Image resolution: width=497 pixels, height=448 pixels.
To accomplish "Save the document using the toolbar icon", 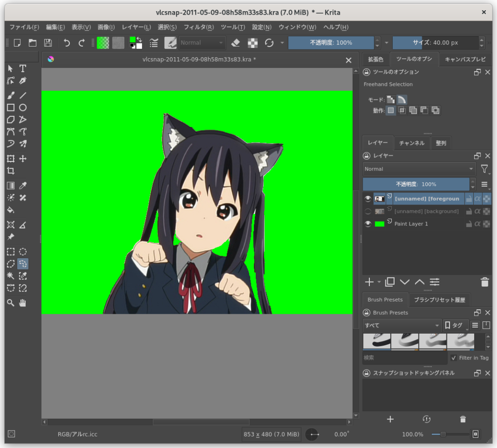I will [x=48, y=43].
